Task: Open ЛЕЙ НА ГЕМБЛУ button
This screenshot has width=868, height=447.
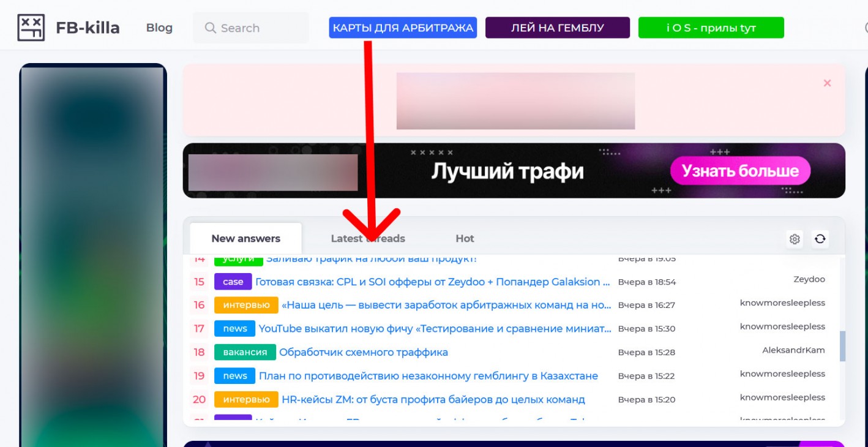Action: 558,28
